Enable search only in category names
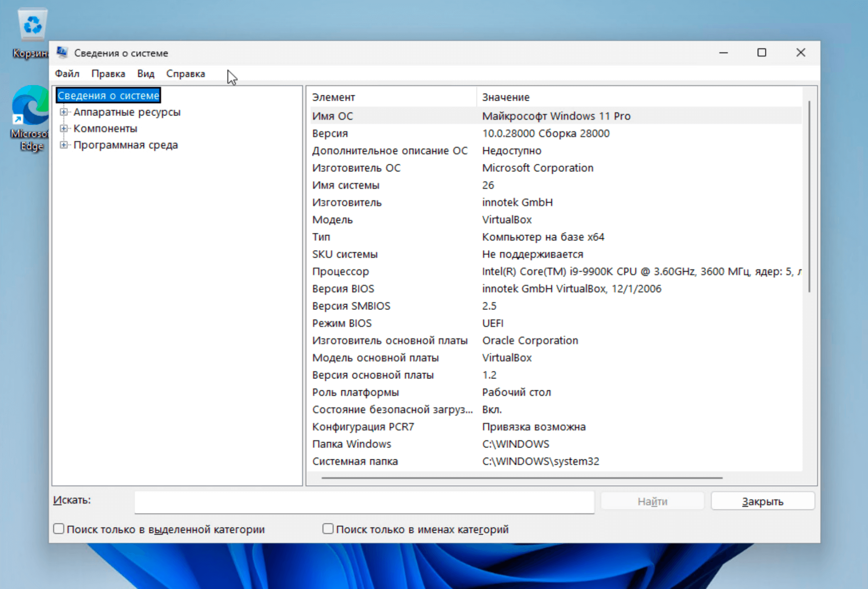Image resolution: width=868 pixels, height=589 pixels. [328, 528]
